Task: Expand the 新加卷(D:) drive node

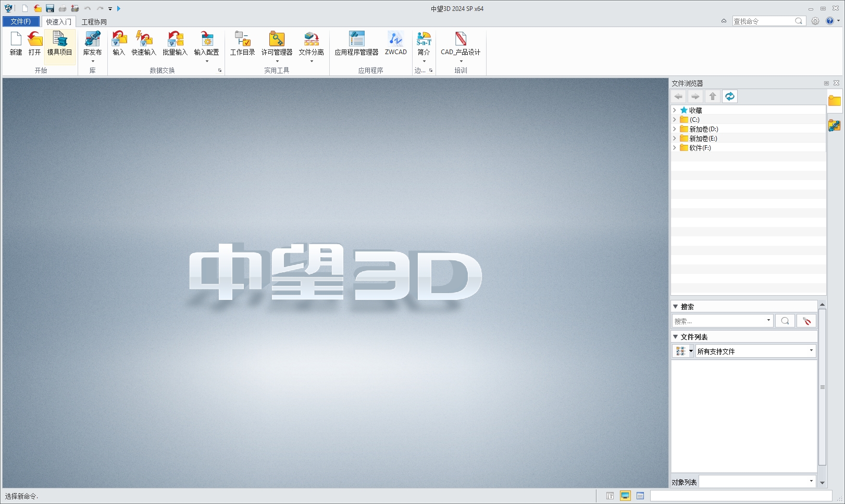Action: 675,129
